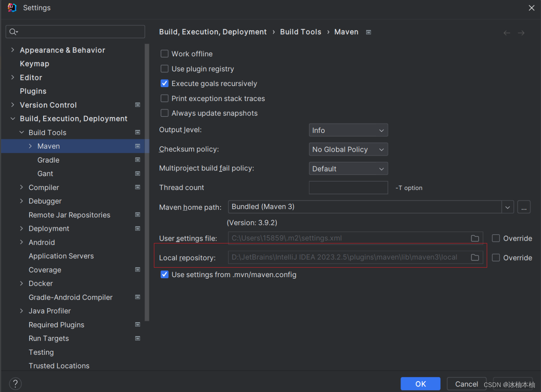Uncheck Use settings from .mvn/maven.config
The width and height of the screenshot is (541, 392).
(x=165, y=274)
